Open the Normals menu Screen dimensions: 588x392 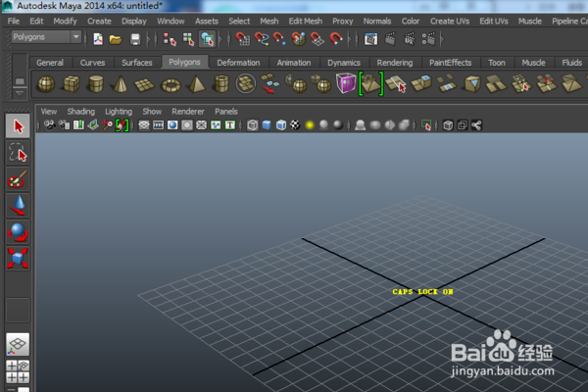pyautogui.click(x=377, y=21)
